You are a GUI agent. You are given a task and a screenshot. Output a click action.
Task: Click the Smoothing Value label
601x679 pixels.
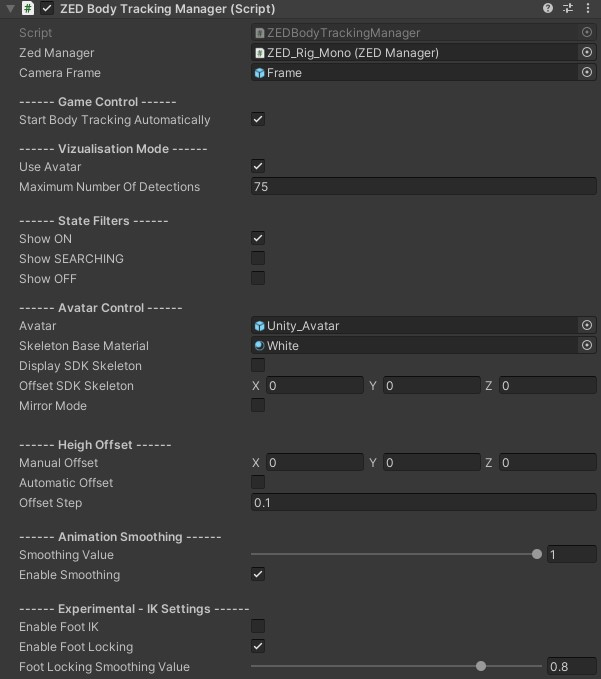coord(66,555)
